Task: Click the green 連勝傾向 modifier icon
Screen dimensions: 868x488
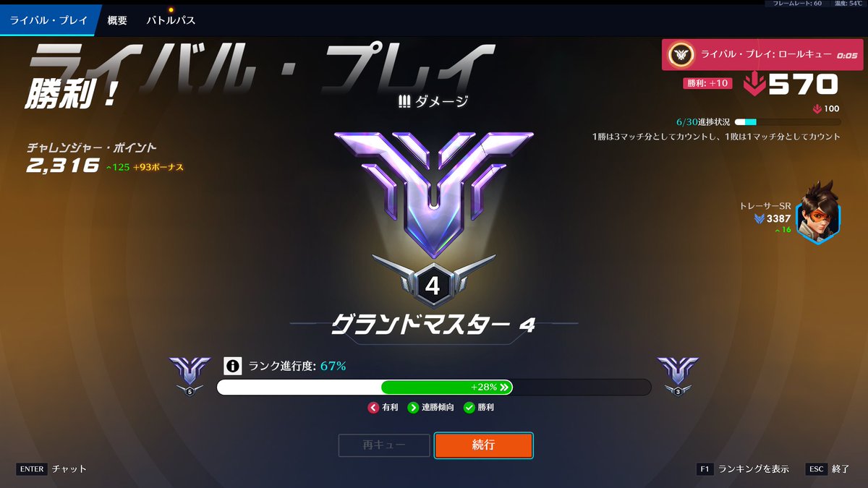Action: pyautogui.click(x=413, y=408)
